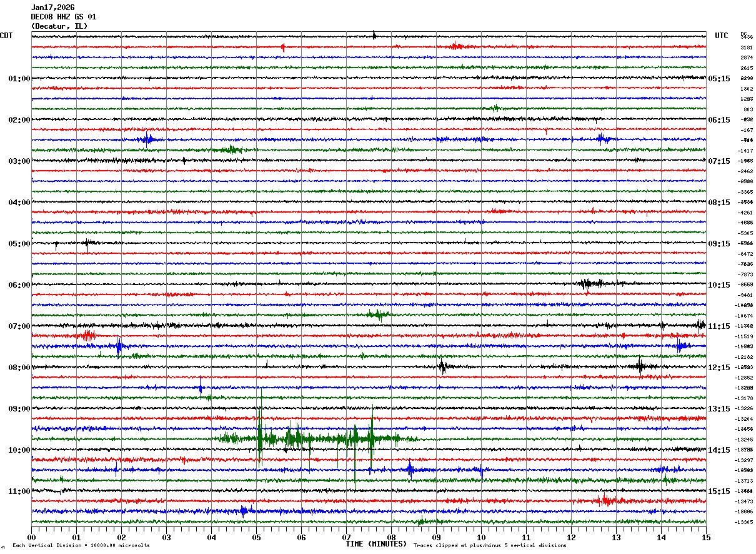Click the DC offset value -5305
This screenshot has width=756, height=554.
[745, 233]
